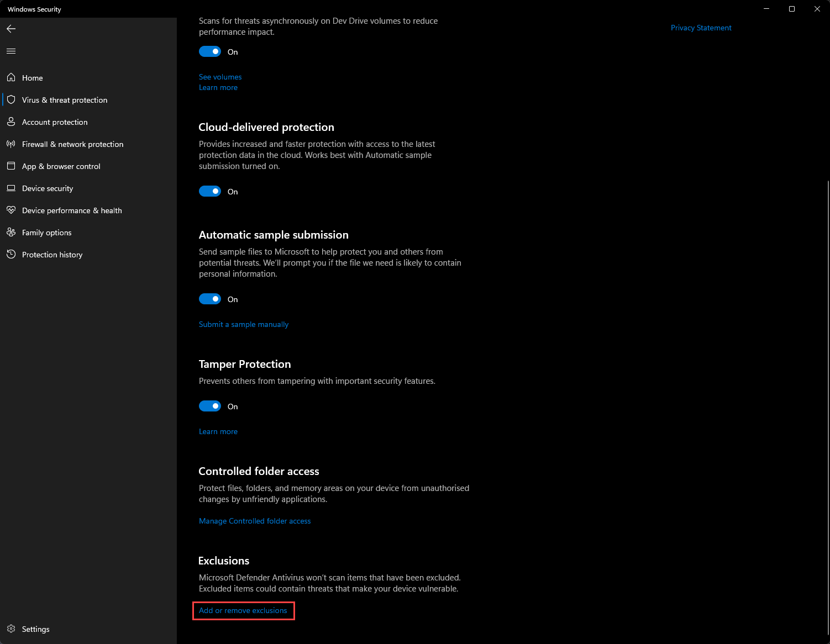Image resolution: width=830 pixels, height=644 pixels.
Task: Click the Home house icon
Action: click(11, 78)
